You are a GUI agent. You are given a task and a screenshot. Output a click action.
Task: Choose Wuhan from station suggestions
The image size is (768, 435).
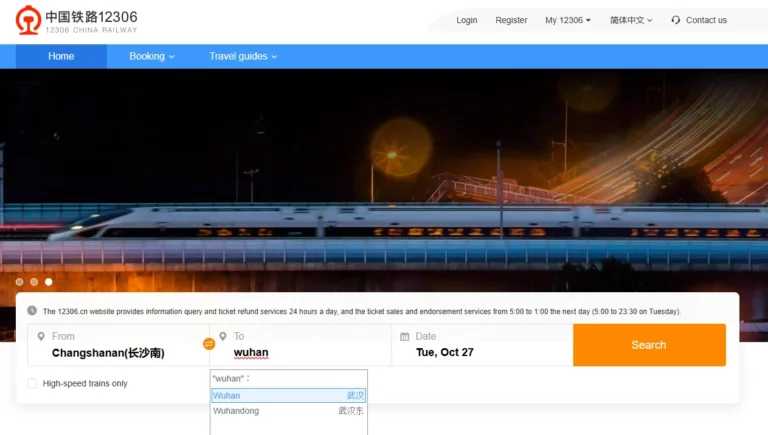point(288,395)
